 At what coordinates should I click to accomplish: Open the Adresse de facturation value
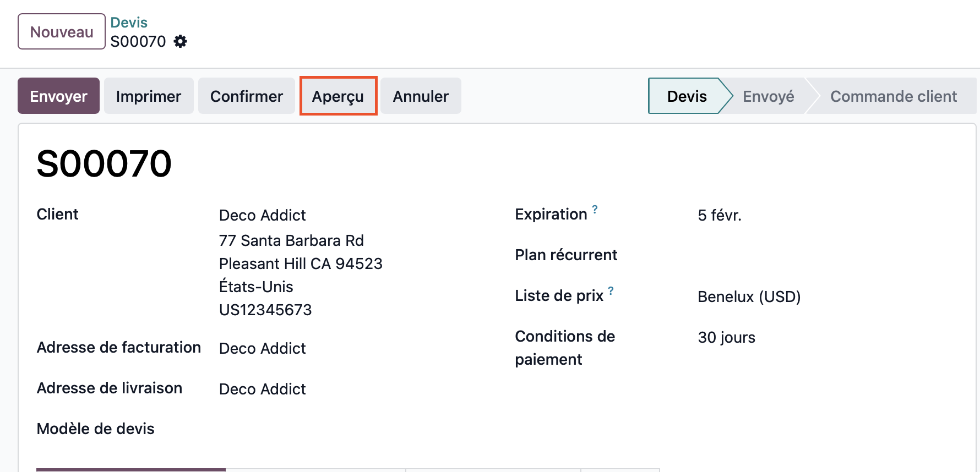tap(263, 348)
